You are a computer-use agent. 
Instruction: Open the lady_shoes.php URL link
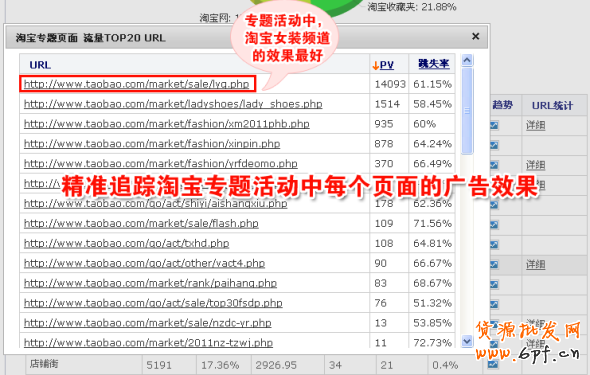(173, 104)
